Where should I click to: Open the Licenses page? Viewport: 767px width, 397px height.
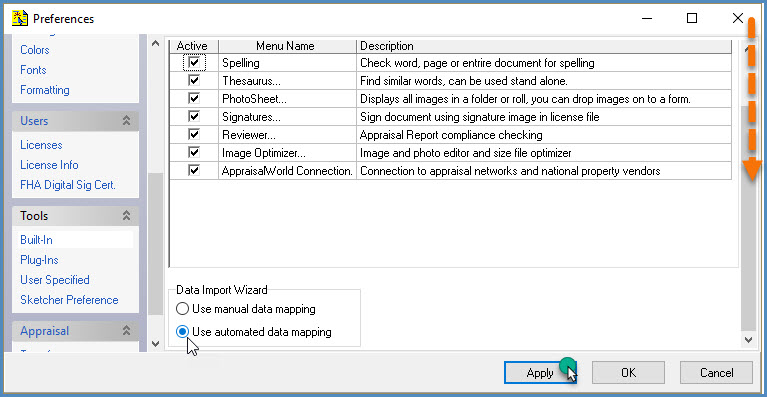41,145
